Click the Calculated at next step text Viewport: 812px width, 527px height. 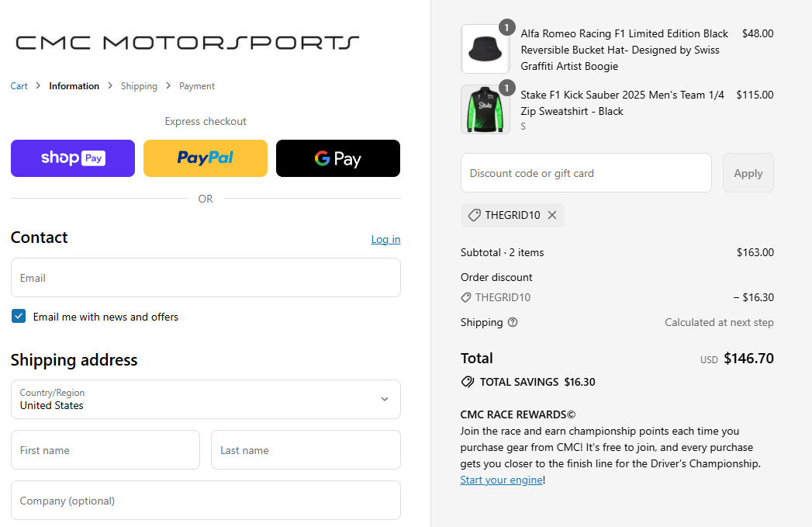point(719,322)
